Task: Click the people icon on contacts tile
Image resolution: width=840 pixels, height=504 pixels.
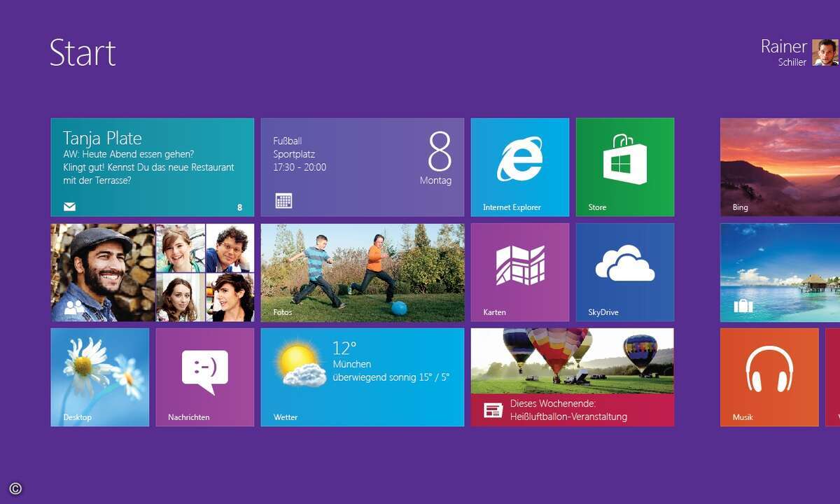Action: 74,306
